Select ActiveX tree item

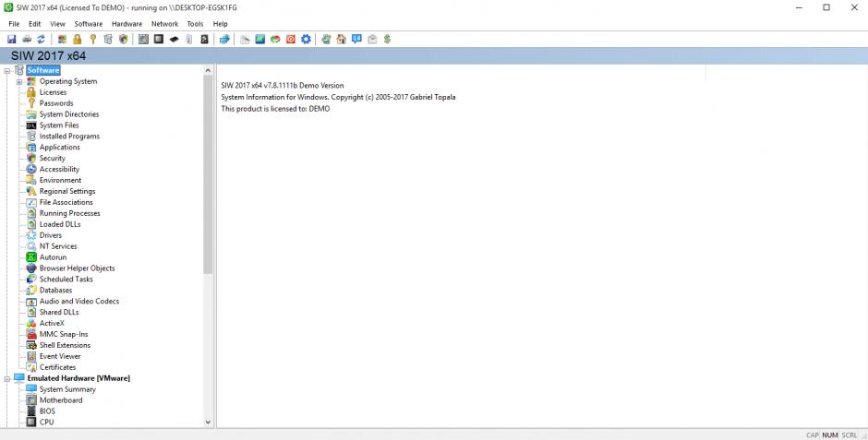pos(52,324)
